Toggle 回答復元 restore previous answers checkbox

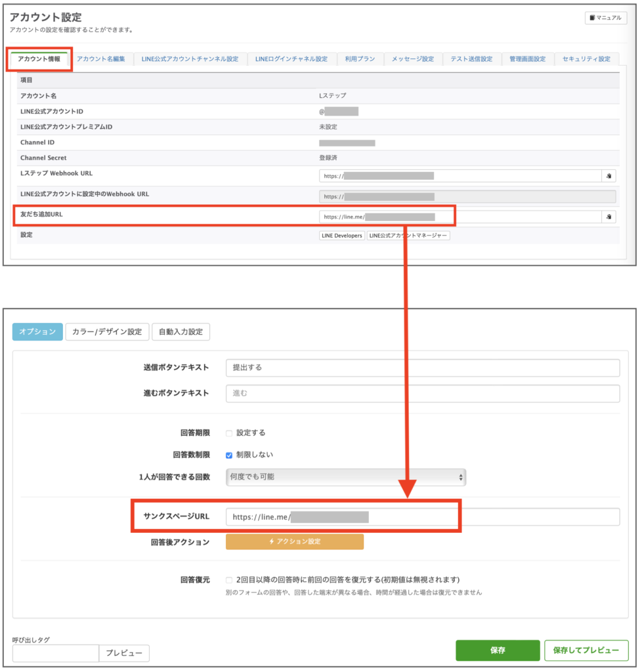(x=229, y=580)
